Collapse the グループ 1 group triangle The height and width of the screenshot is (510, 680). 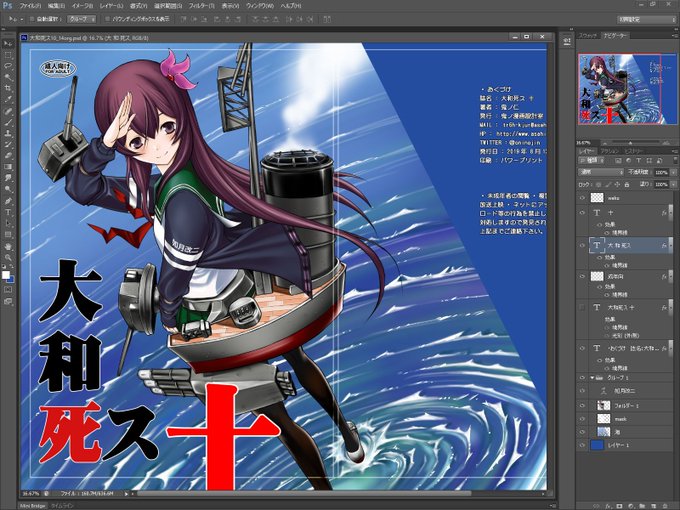pos(592,378)
